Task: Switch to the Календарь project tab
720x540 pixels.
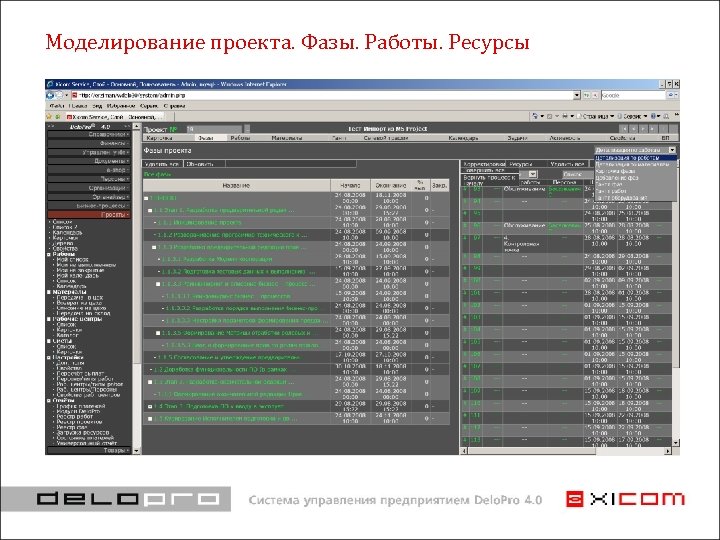Action: (x=463, y=138)
